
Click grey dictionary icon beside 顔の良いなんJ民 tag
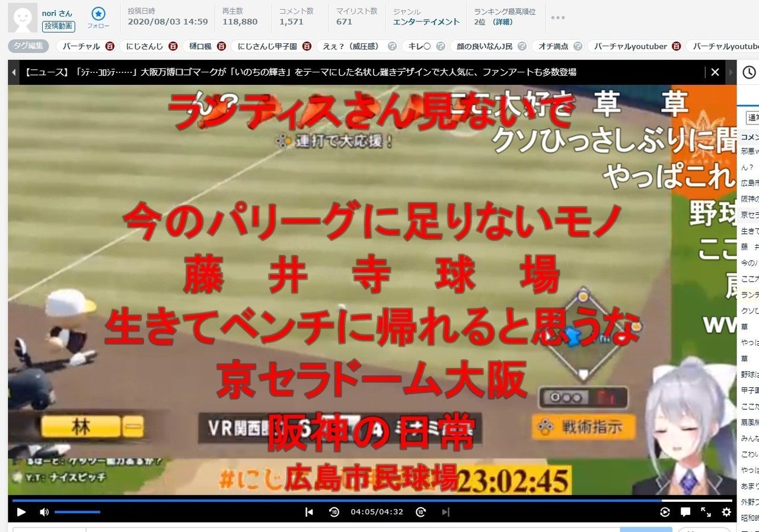point(522,46)
